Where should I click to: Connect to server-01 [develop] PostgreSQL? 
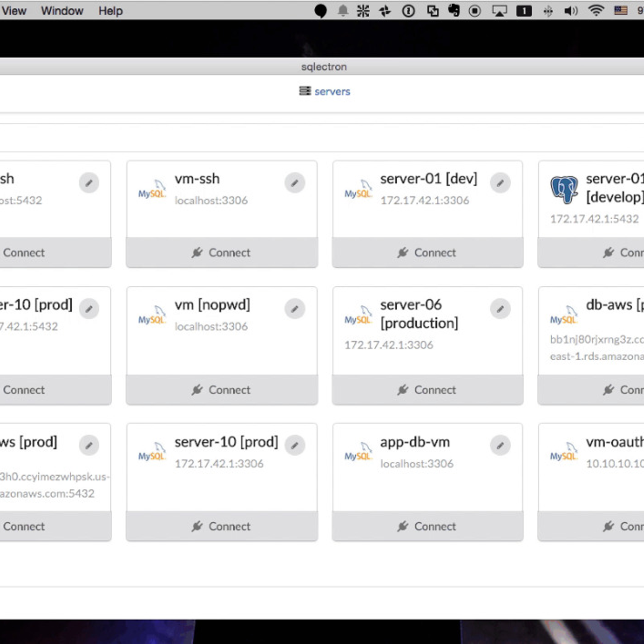(591, 252)
